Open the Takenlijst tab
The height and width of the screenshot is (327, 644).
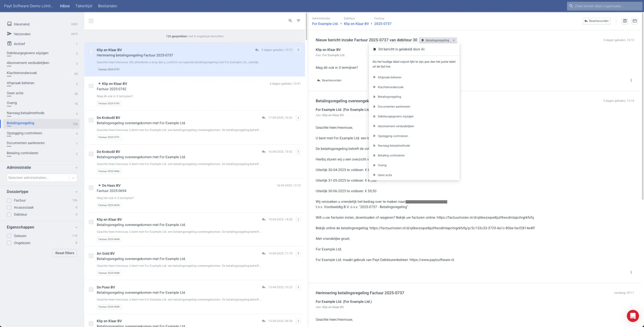(x=84, y=6)
